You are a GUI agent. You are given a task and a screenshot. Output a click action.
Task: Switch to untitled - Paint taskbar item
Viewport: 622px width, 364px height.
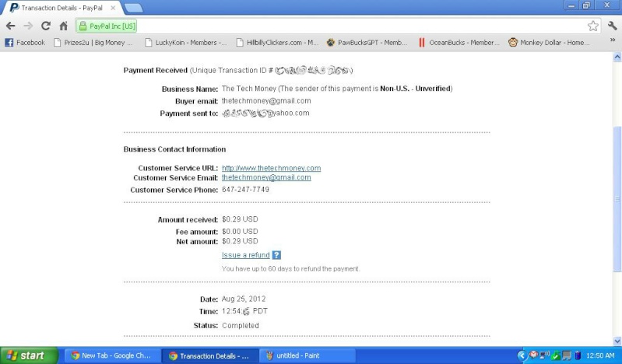tap(307, 355)
